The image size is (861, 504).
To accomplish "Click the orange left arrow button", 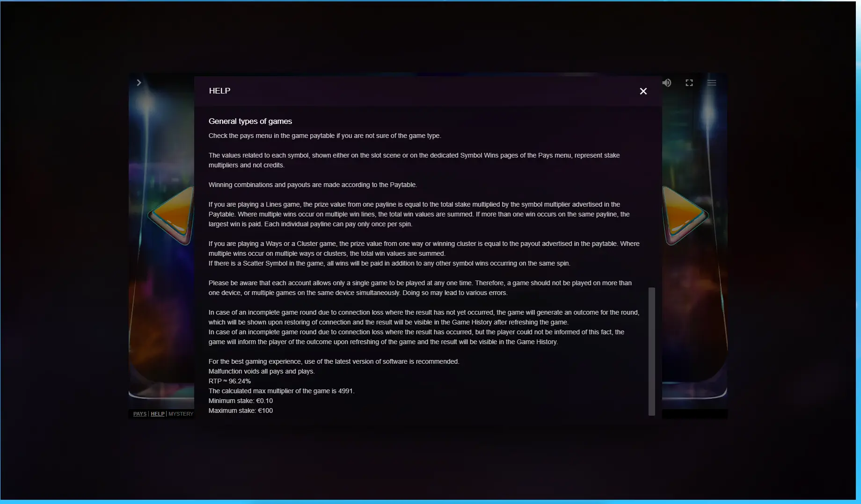I will pyautogui.click(x=173, y=216).
